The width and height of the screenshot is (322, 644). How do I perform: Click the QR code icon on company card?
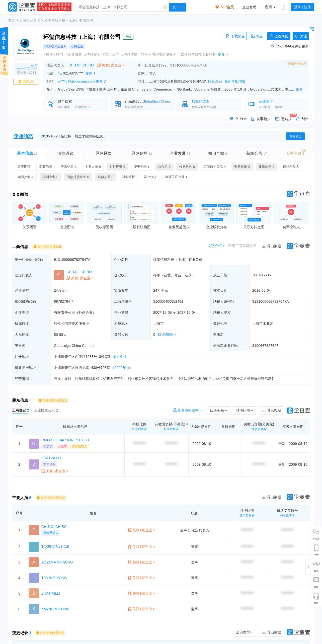point(311,29)
